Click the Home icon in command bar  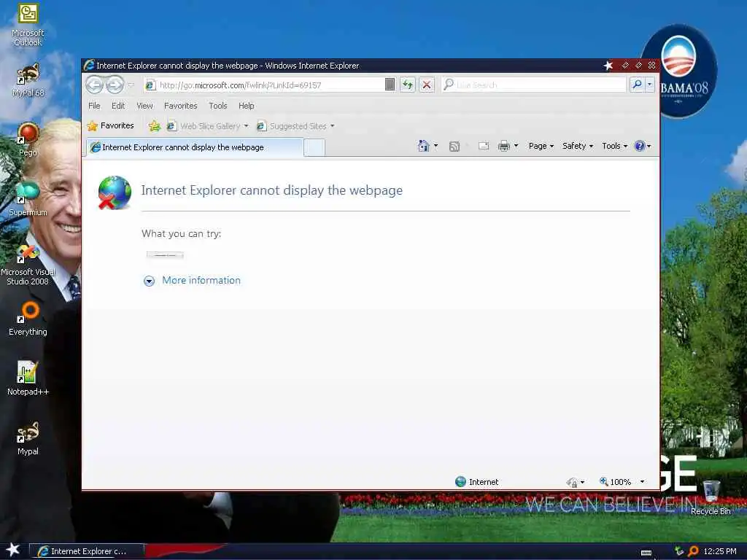[423, 146]
